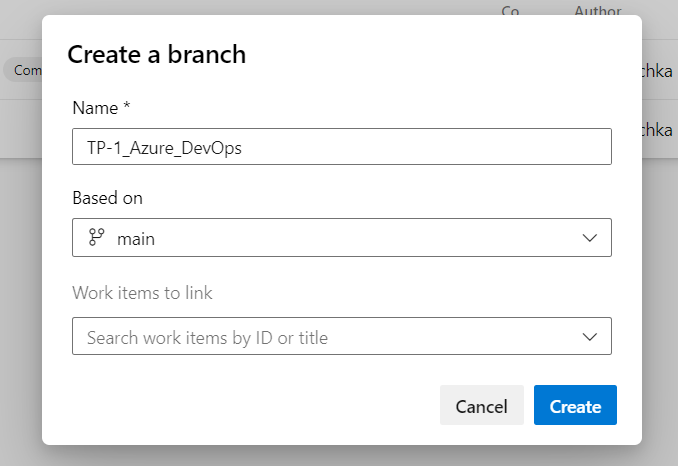The height and width of the screenshot is (466, 678).
Task: Dismiss the dialog with Cancel
Action: tap(481, 406)
